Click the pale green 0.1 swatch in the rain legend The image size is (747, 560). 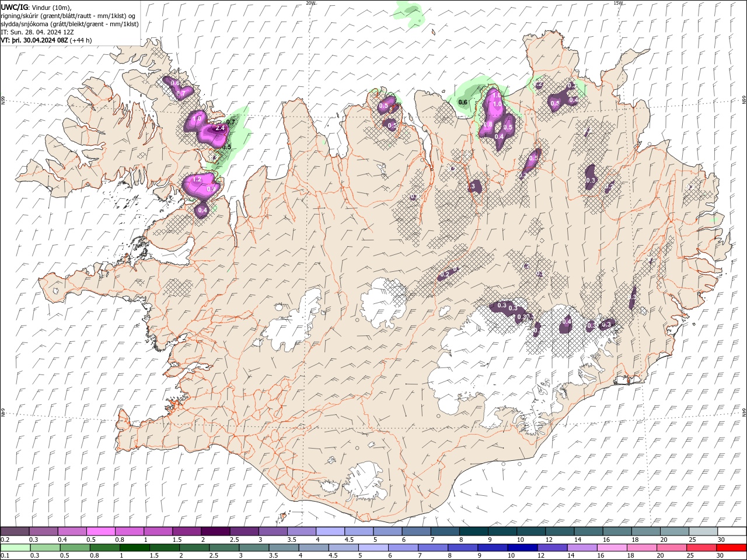click(x=15, y=548)
